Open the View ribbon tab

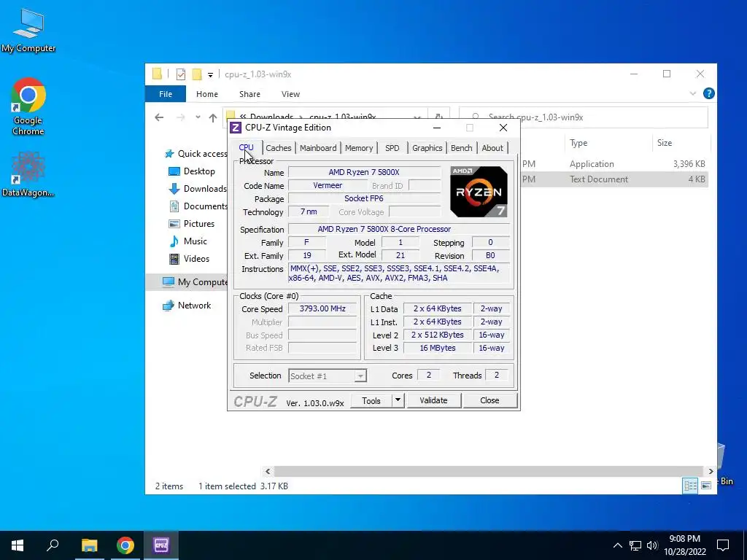point(290,94)
